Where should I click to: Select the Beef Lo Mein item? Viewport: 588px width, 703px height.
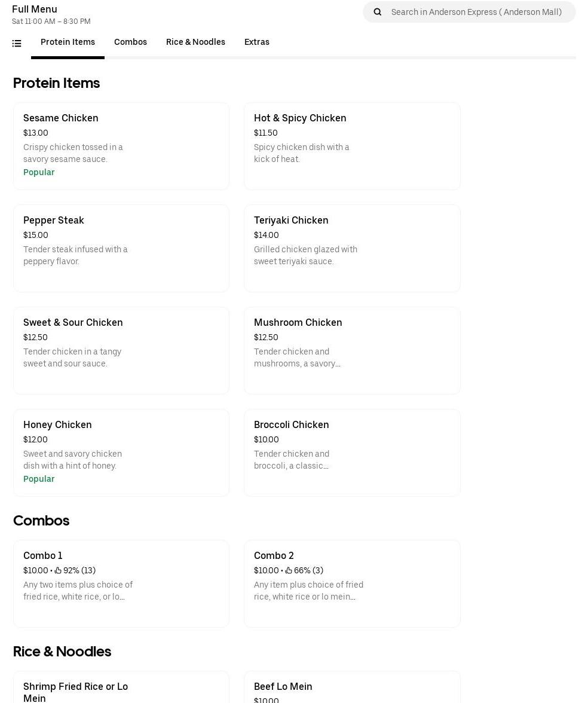point(352,687)
